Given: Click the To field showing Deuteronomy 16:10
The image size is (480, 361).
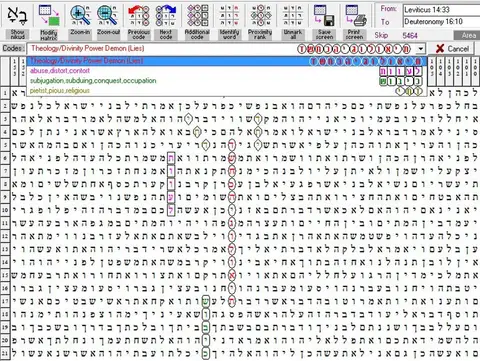Looking at the screenshot, I should coord(441,22).
